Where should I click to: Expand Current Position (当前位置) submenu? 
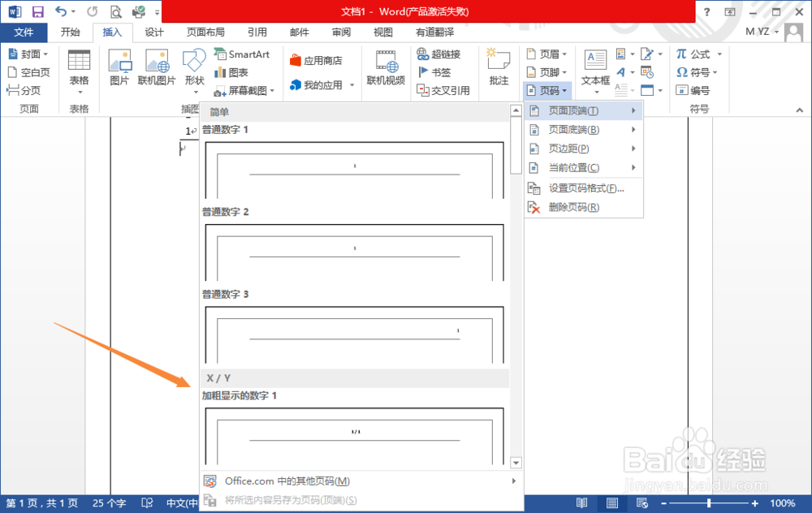point(584,168)
